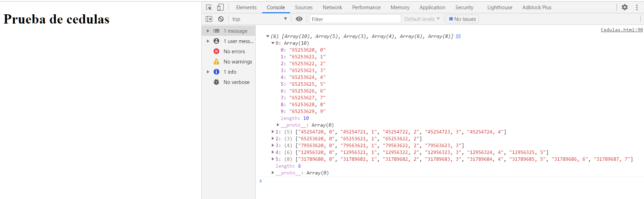
Task: Expand the 1 user messages sidebar group
Action: point(208,41)
